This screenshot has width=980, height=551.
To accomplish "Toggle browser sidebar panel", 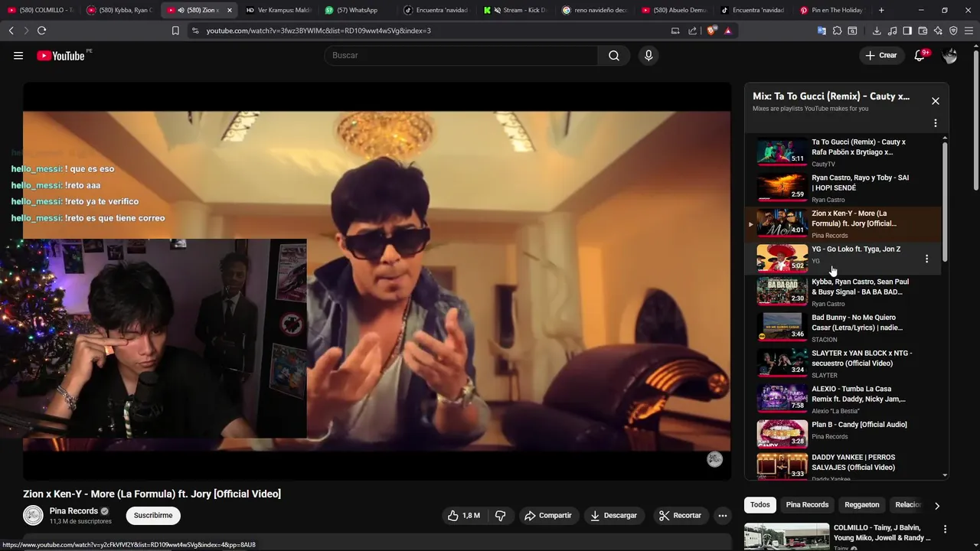I will pos(907,31).
